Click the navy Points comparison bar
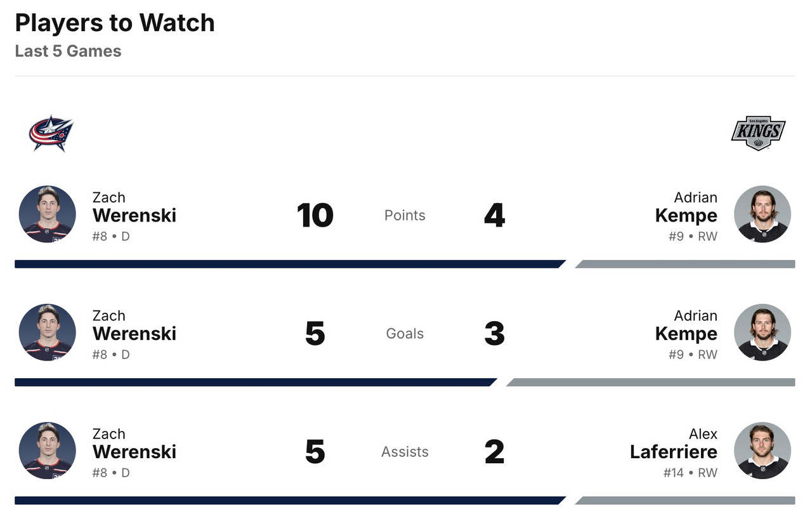This screenshot has height=521, width=812. click(x=289, y=264)
